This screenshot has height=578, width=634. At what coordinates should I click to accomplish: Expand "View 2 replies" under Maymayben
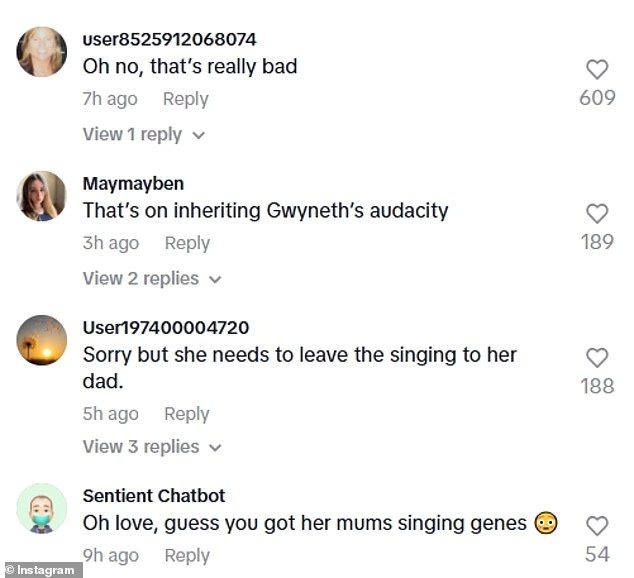point(151,278)
